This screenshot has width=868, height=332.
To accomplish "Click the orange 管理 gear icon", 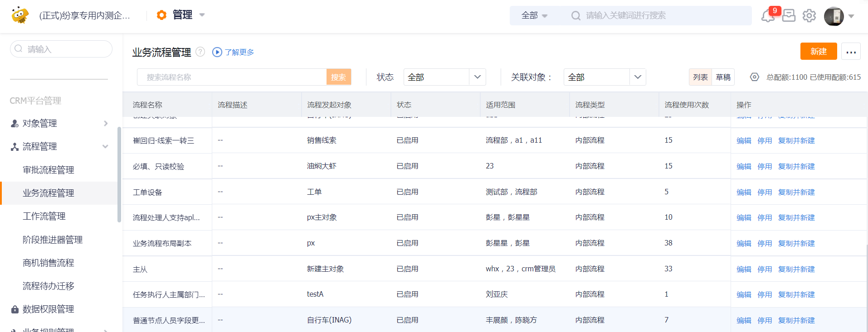I will point(161,15).
